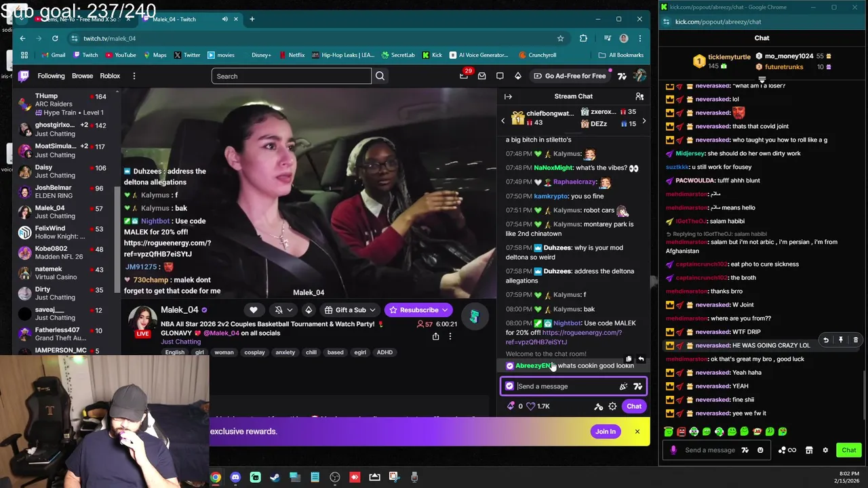Viewport: 868px width, 488px height.
Task: Open Twitch notifications mail icon
Action: pos(481,76)
